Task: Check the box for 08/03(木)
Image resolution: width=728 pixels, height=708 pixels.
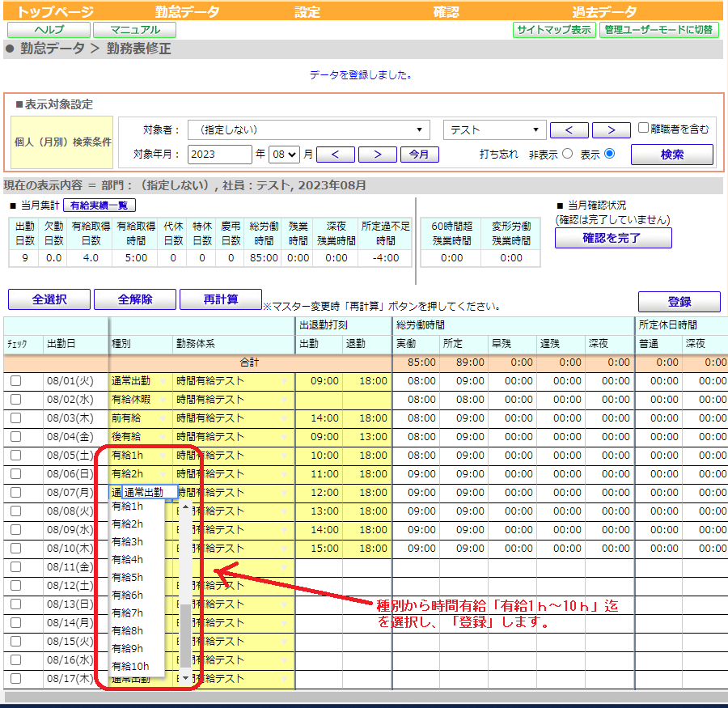Action: [x=16, y=418]
